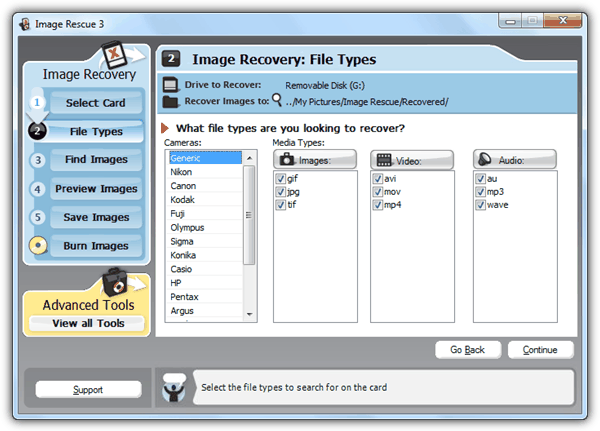
Task: Click the cameras list scroll down arrow
Action: click(x=249, y=314)
